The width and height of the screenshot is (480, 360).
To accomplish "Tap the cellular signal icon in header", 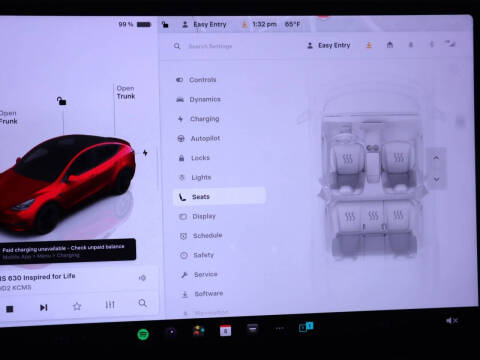I will pyautogui.click(x=450, y=43).
